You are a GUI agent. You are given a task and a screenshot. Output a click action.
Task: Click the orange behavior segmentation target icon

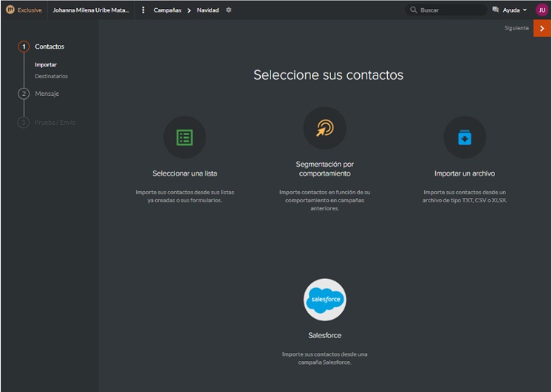pyautogui.click(x=324, y=128)
